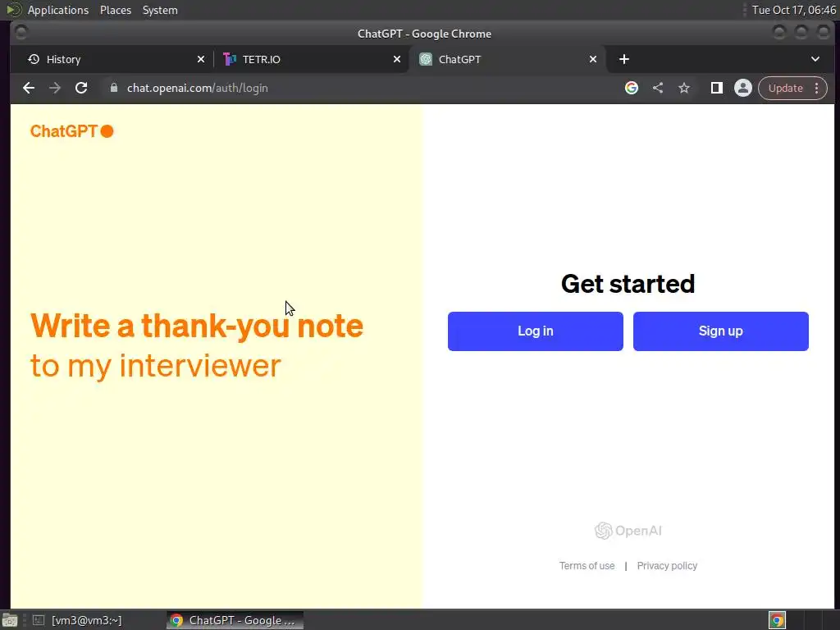Image resolution: width=840 pixels, height=630 pixels.
Task: Close the ChatGPT tab
Action: [x=593, y=59]
